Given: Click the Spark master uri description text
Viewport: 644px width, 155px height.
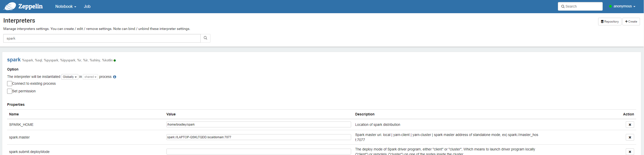Looking at the screenshot, I should [x=447, y=137].
